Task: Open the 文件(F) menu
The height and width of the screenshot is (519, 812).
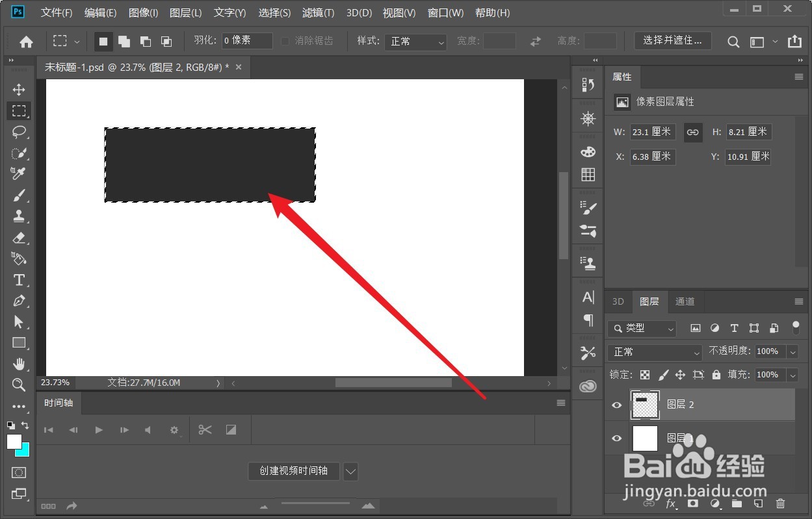Action: coord(57,12)
